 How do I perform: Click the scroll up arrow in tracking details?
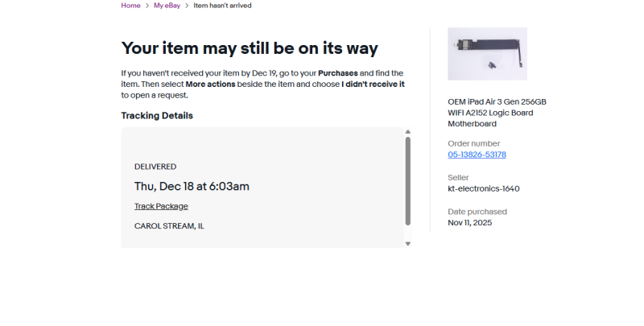click(x=408, y=131)
